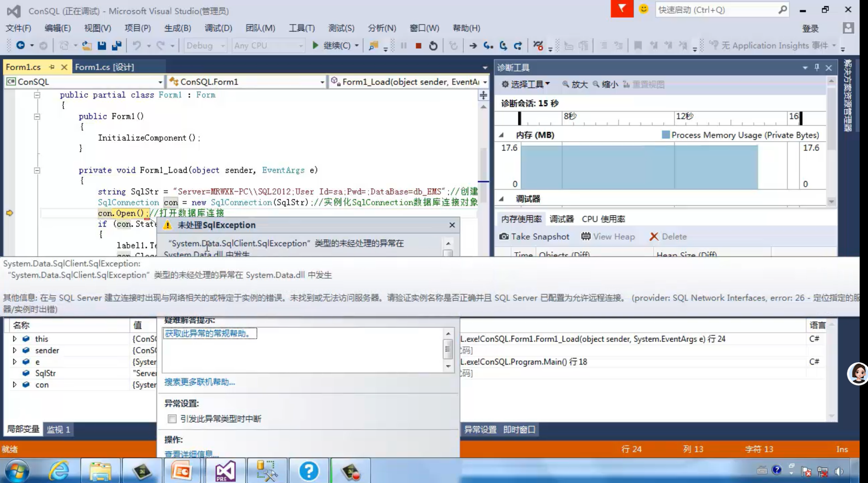Click the Save All icon
Screen dimensions: 868x483
coord(117,46)
